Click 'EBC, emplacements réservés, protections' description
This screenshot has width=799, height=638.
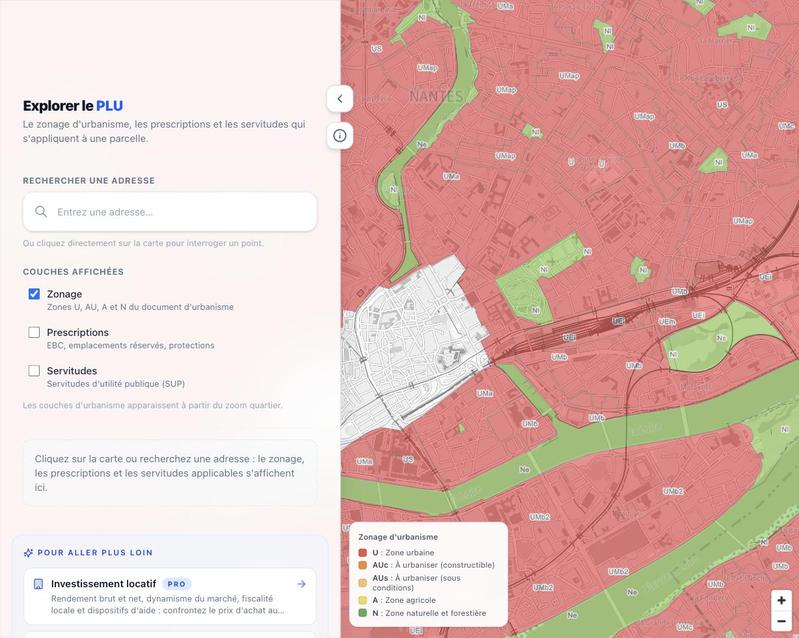(x=130, y=345)
